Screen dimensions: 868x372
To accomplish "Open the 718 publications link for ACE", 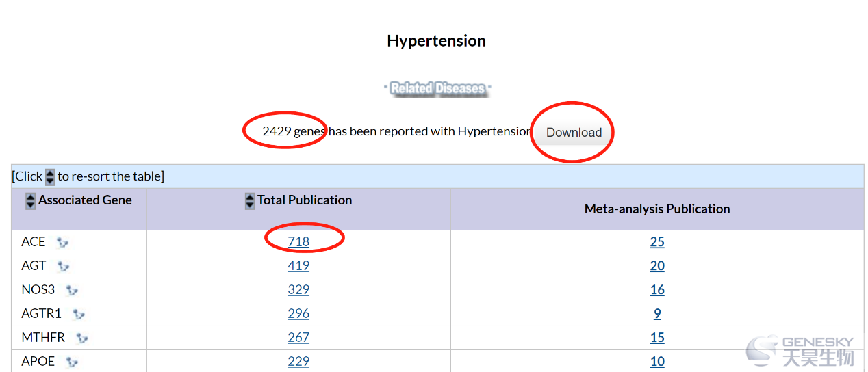I will [x=298, y=241].
